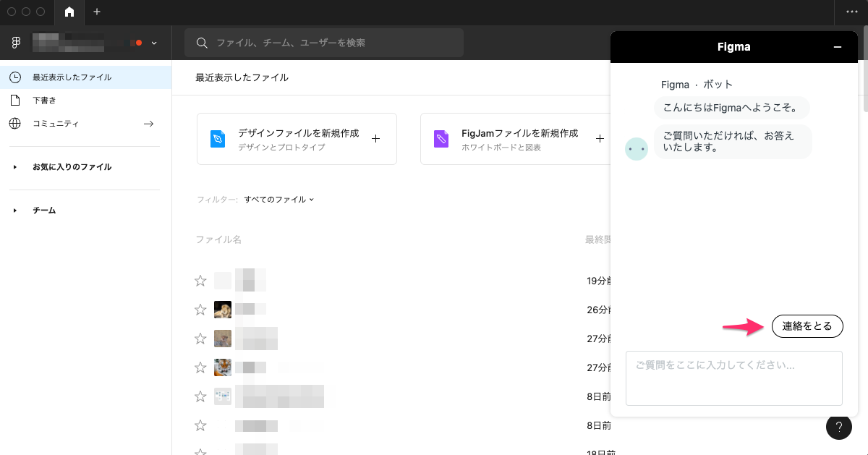The image size is (868, 455).
Task: Select the clock icon for recently viewed files
Action: coord(15,77)
